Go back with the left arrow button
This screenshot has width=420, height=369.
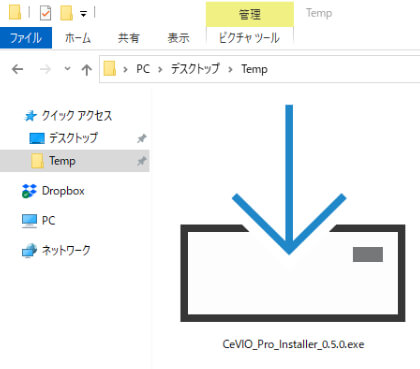point(17,69)
